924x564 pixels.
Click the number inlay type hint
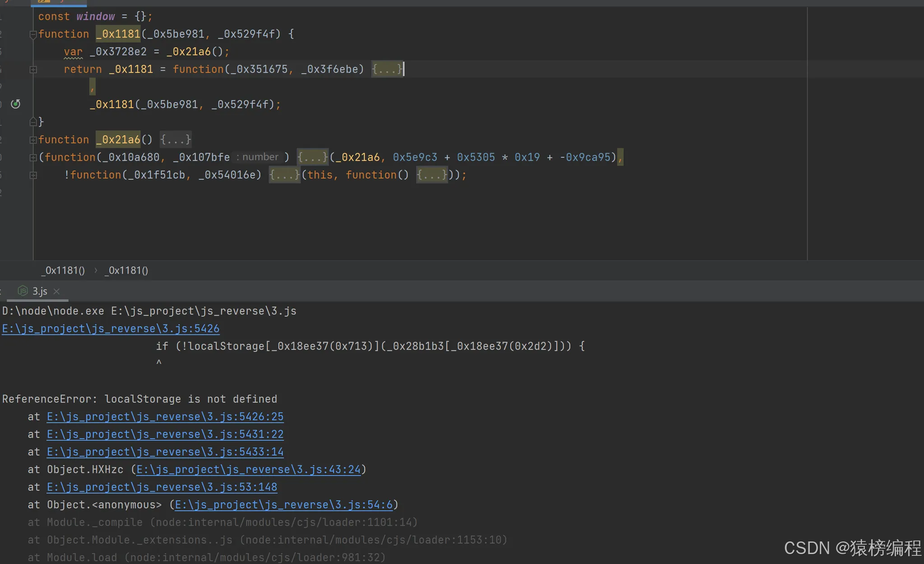coord(260,157)
